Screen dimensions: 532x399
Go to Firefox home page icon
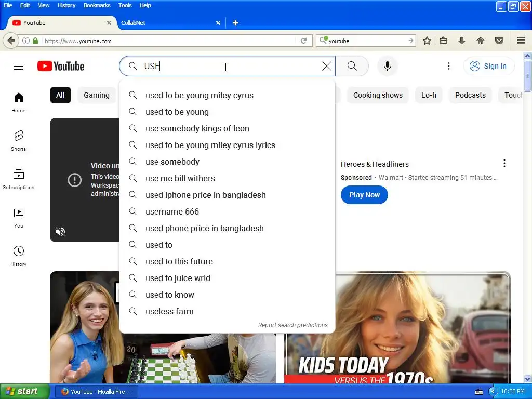pyautogui.click(x=481, y=41)
